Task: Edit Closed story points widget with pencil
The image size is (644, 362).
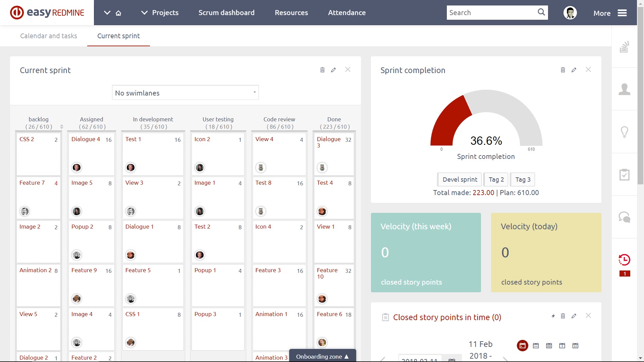Action: click(x=574, y=316)
